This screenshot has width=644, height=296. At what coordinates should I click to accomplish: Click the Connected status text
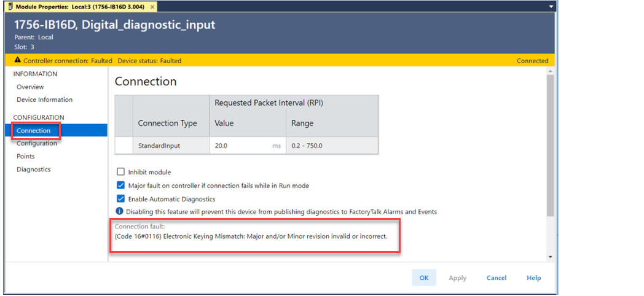click(532, 61)
